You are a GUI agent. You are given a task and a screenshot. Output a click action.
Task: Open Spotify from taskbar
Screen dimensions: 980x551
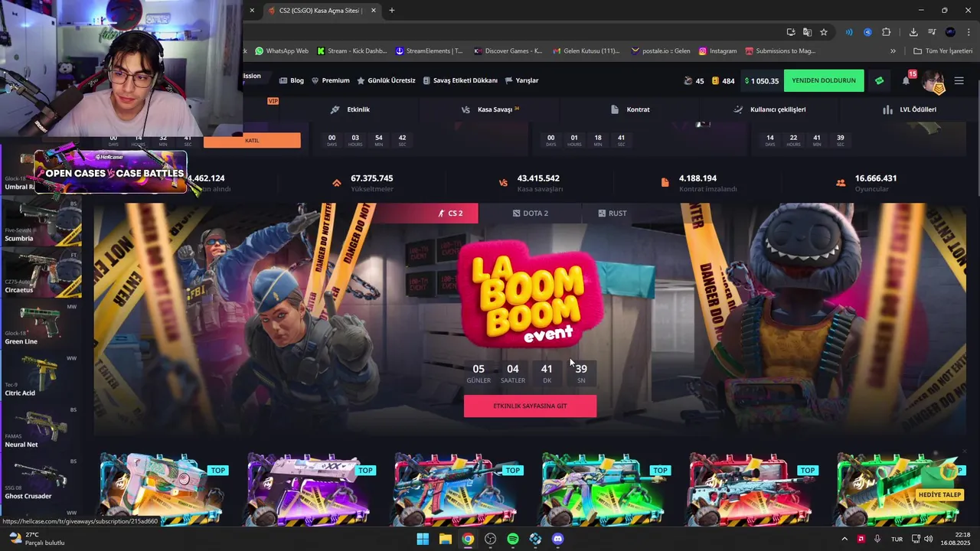pyautogui.click(x=513, y=539)
